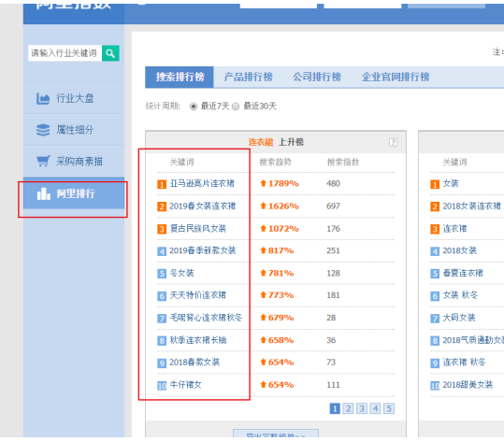504x441 pixels.
Task: Click rank 1 orange badge in 上升榜
Action: coord(162,184)
